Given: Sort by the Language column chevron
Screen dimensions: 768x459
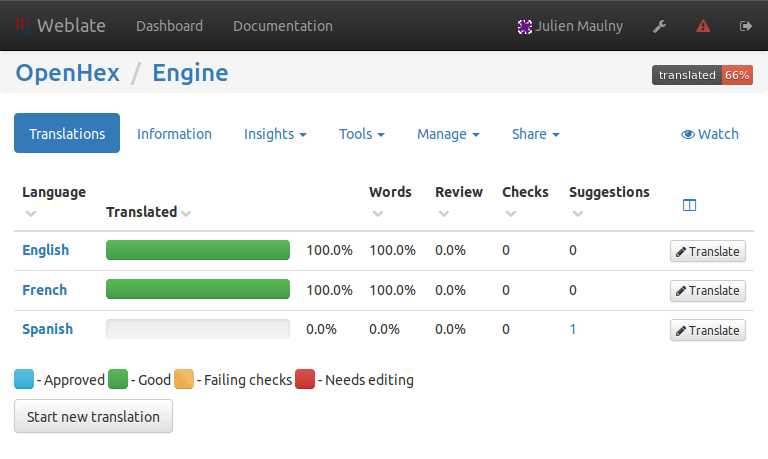Looking at the screenshot, I should coord(31,214).
